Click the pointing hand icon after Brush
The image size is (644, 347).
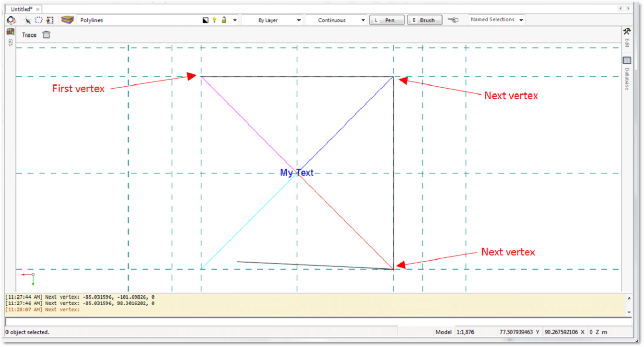453,20
